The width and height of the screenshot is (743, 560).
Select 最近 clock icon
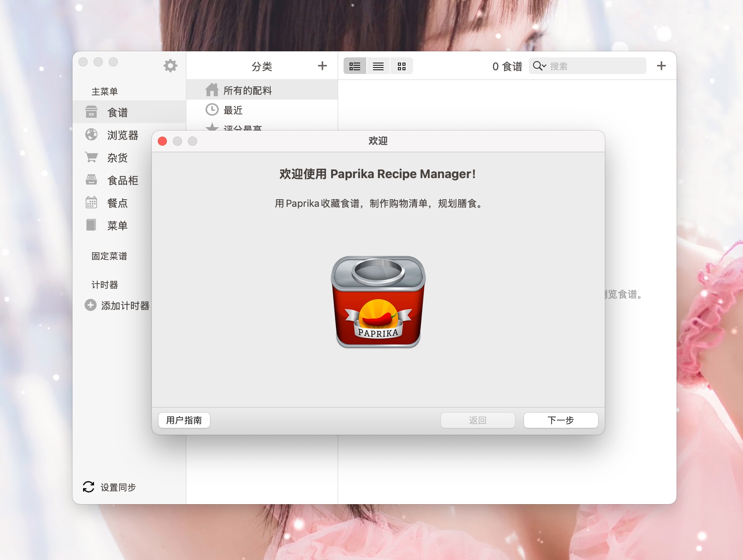tap(212, 110)
